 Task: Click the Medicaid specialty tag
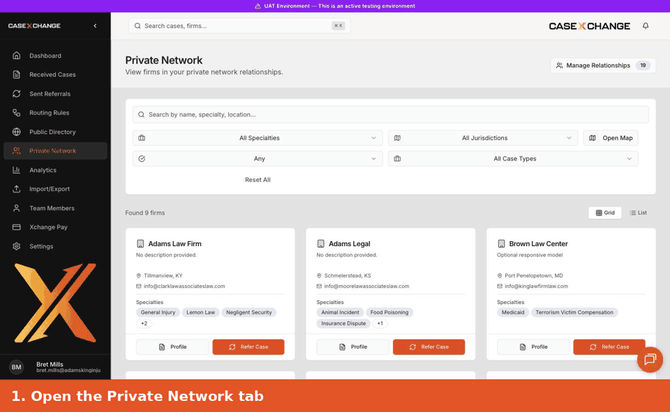[513, 312]
